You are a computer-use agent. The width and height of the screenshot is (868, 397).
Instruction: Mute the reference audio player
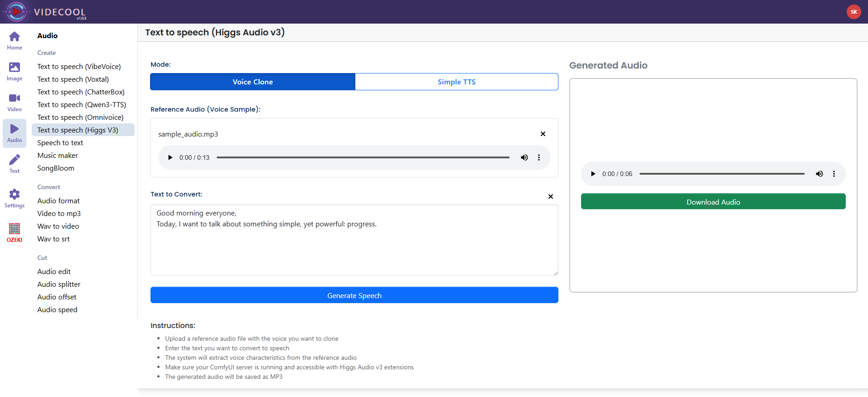pos(524,157)
